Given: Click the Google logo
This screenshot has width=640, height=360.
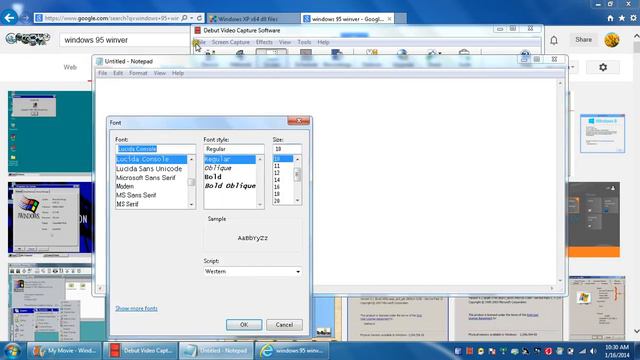Looking at the screenshot, I should coord(28,39).
